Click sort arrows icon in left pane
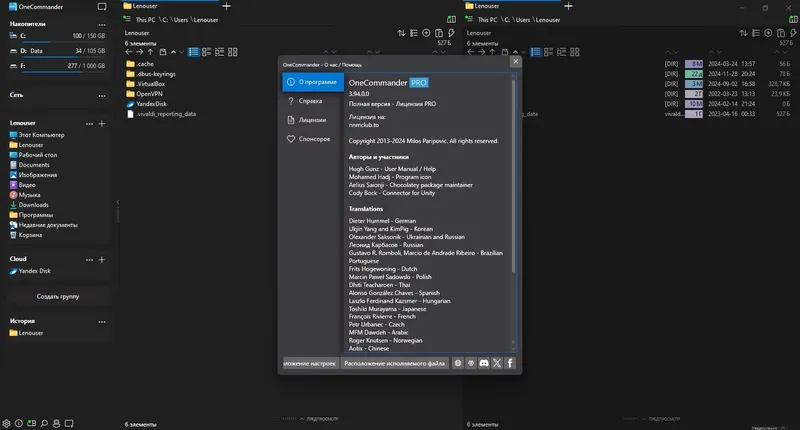Screen dimensions: 800x430 402,33
